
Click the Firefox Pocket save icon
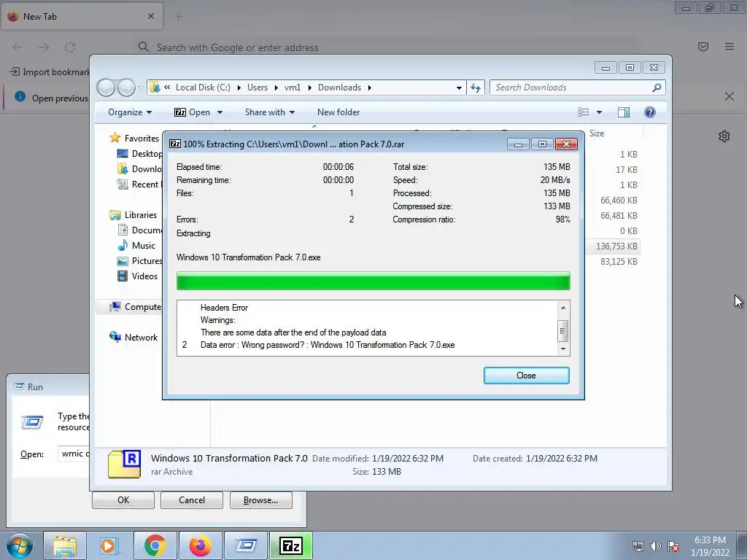[703, 47]
